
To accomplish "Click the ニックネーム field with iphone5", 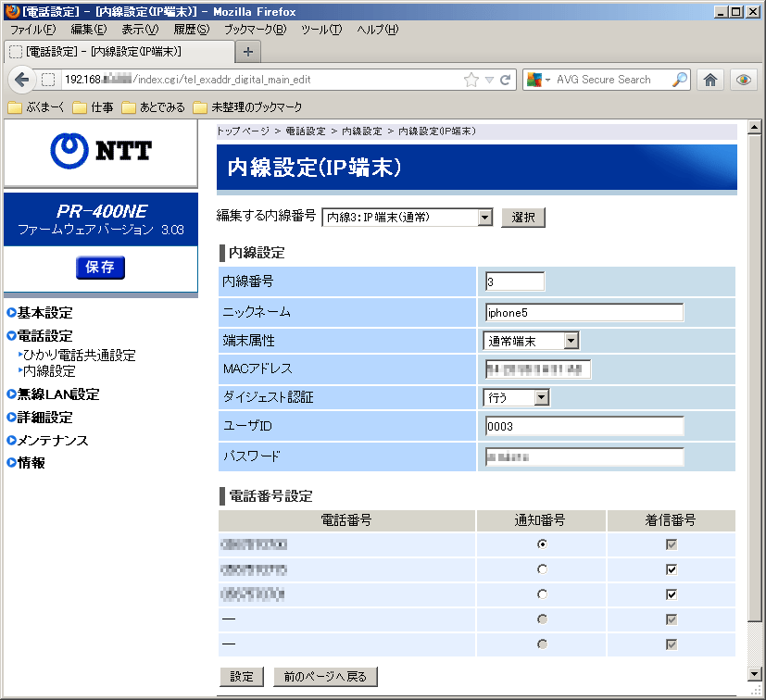I will click(584, 313).
